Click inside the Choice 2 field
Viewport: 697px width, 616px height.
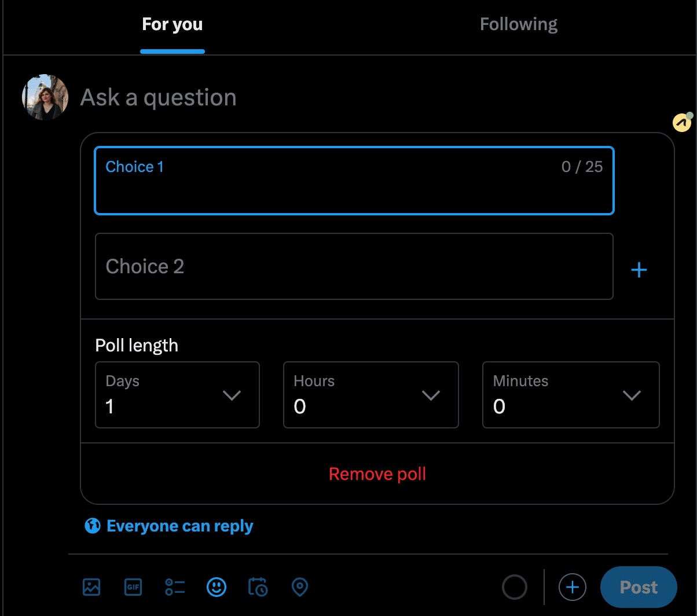354,266
